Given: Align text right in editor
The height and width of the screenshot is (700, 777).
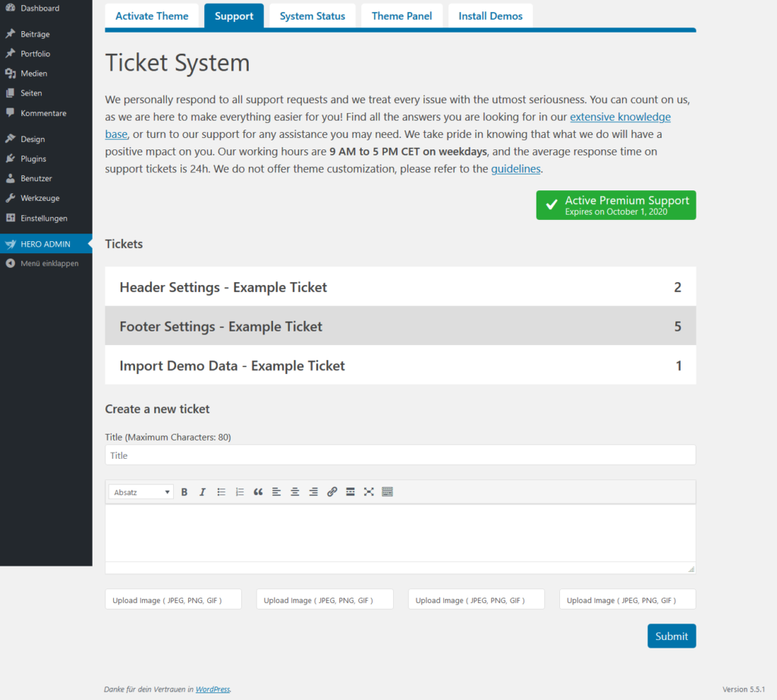Looking at the screenshot, I should (313, 492).
